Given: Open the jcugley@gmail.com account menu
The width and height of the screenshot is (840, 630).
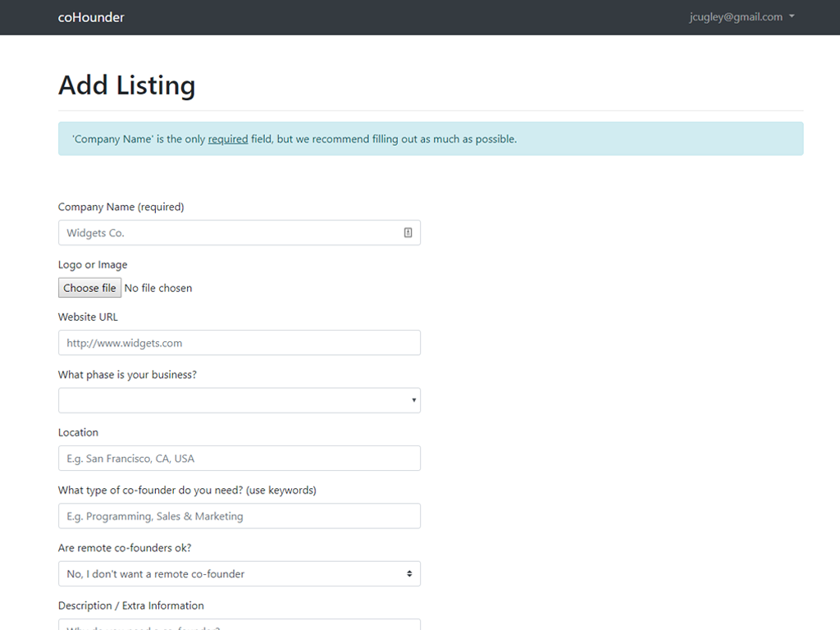Looking at the screenshot, I should coord(736,17).
